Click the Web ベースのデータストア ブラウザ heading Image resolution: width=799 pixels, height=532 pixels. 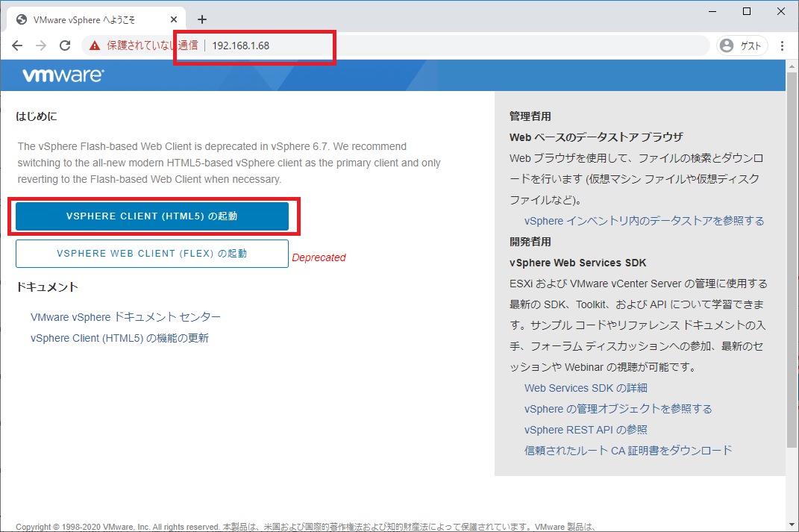pos(596,137)
